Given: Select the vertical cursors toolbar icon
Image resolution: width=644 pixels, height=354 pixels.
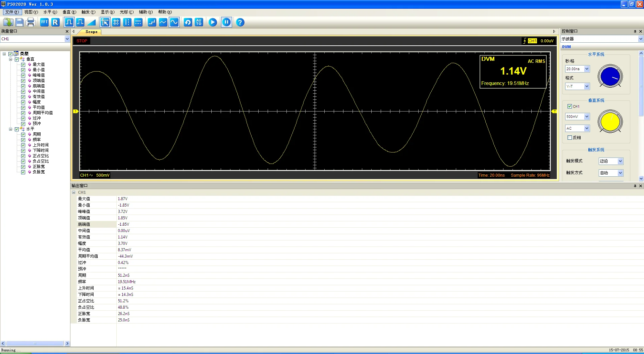Looking at the screenshot, I should [x=127, y=22].
